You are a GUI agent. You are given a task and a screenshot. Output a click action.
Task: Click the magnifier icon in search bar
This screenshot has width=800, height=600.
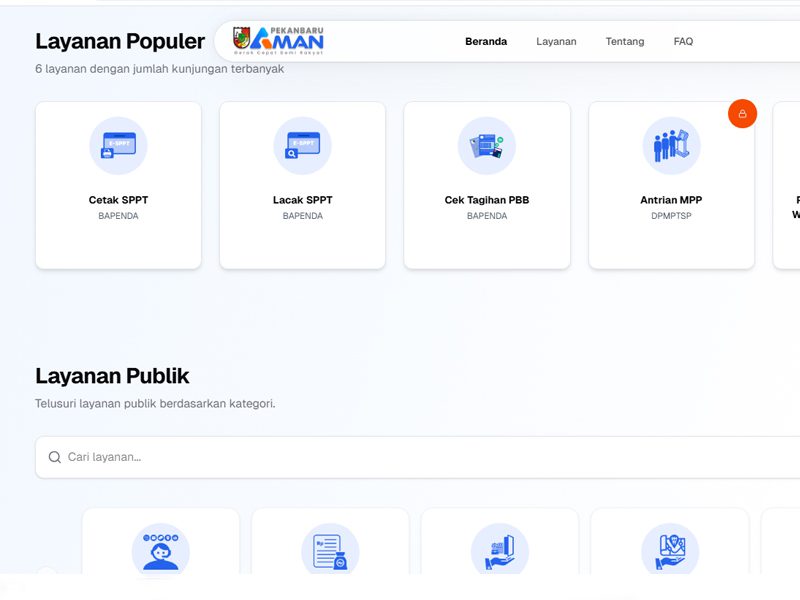click(x=55, y=457)
